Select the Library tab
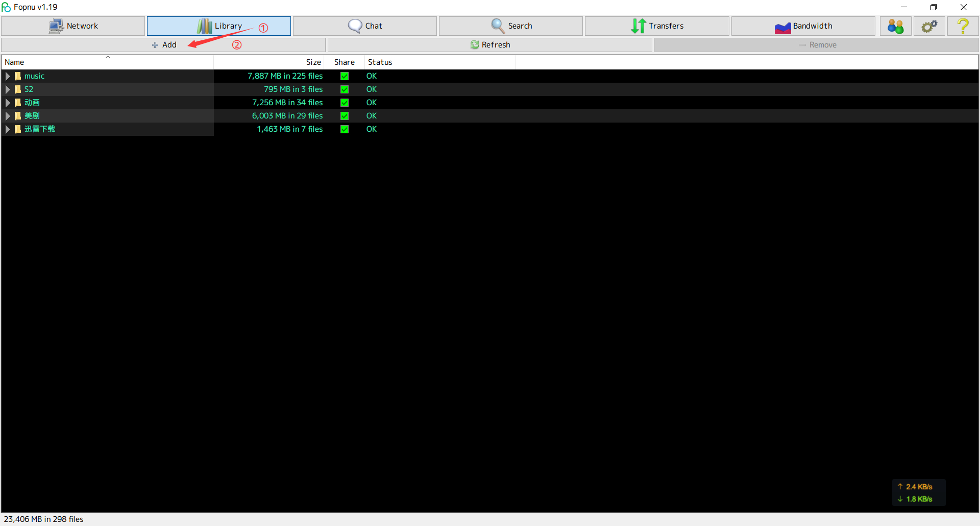The width and height of the screenshot is (980, 526). pyautogui.click(x=219, y=26)
